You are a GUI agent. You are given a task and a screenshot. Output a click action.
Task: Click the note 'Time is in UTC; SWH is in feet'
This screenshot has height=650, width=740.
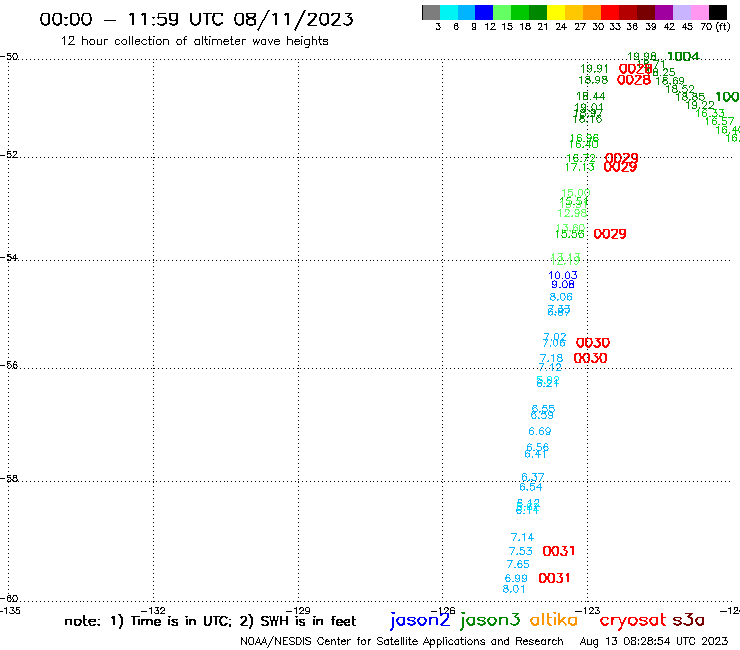(x=210, y=621)
